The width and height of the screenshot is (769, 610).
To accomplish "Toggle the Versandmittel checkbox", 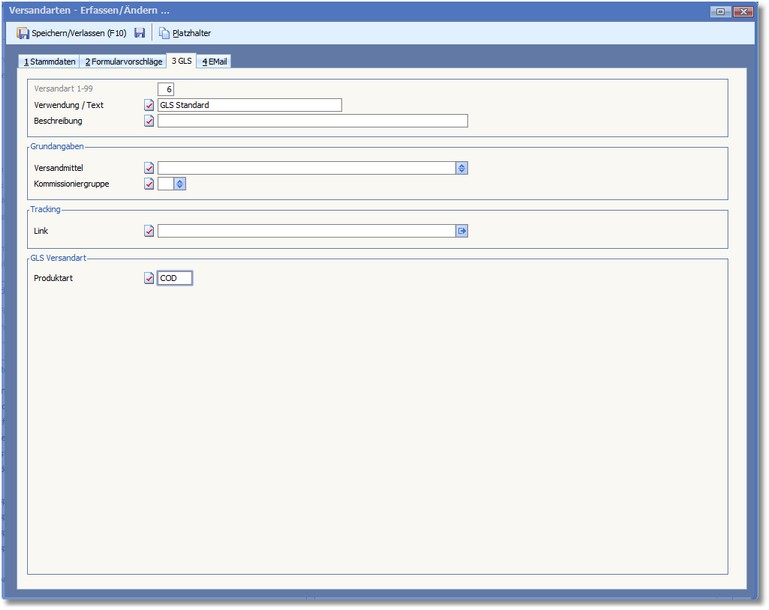I will pos(150,168).
